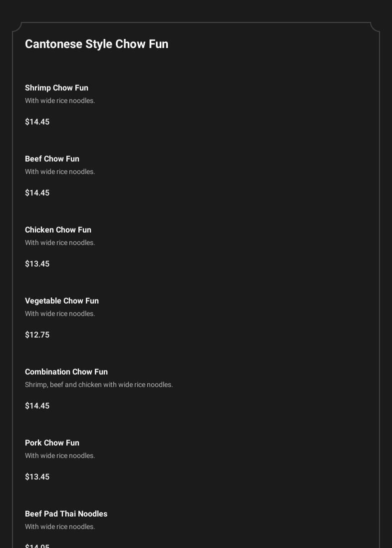Click the description under Shrimp Chow Fun

tap(60, 101)
